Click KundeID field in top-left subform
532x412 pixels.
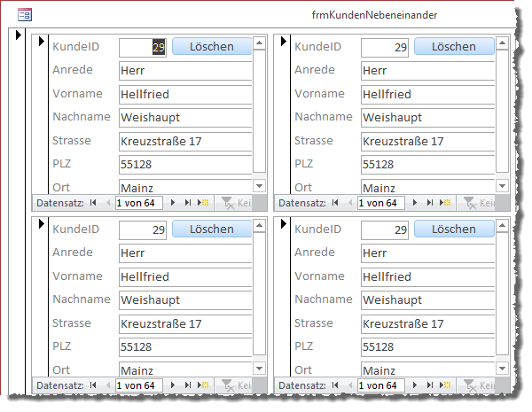click(143, 47)
